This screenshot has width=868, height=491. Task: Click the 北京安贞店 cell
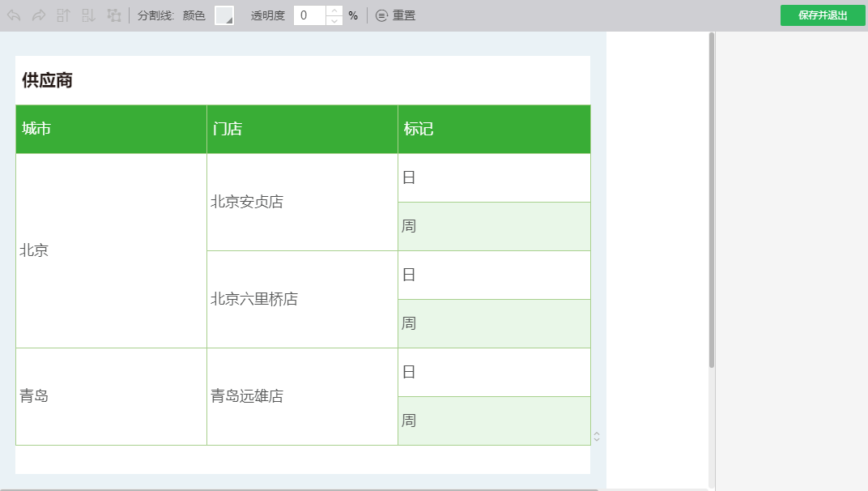[x=247, y=202]
